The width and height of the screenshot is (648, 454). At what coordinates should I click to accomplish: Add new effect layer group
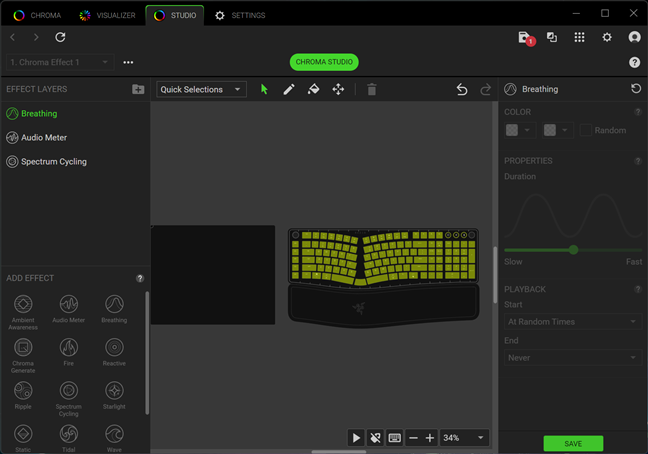click(x=138, y=89)
